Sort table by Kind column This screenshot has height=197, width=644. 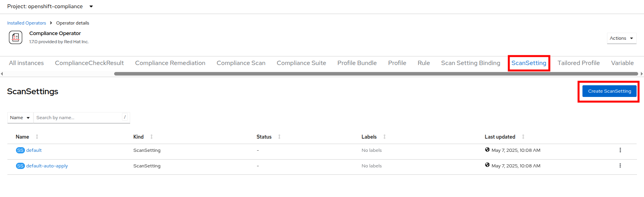pyautogui.click(x=138, y=137)
